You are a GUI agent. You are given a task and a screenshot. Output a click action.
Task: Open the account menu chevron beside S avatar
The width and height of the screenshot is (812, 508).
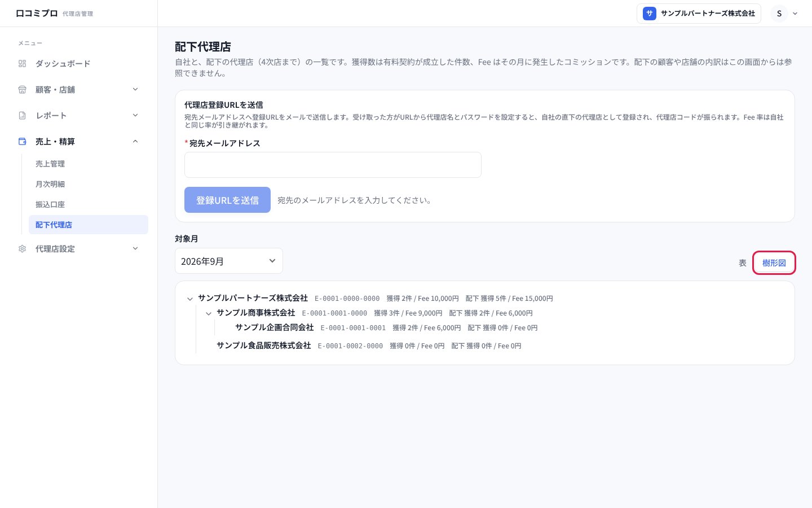795,14
